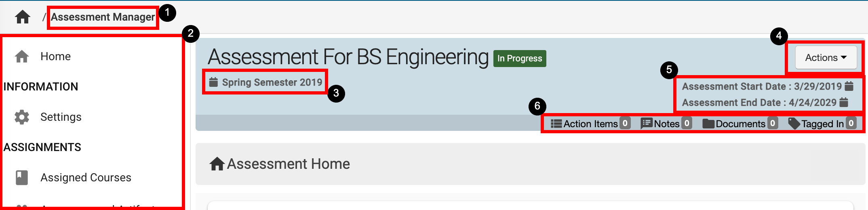Click the sidebar Home house icon
Viewport: 868px width, 210px height.
22,57
